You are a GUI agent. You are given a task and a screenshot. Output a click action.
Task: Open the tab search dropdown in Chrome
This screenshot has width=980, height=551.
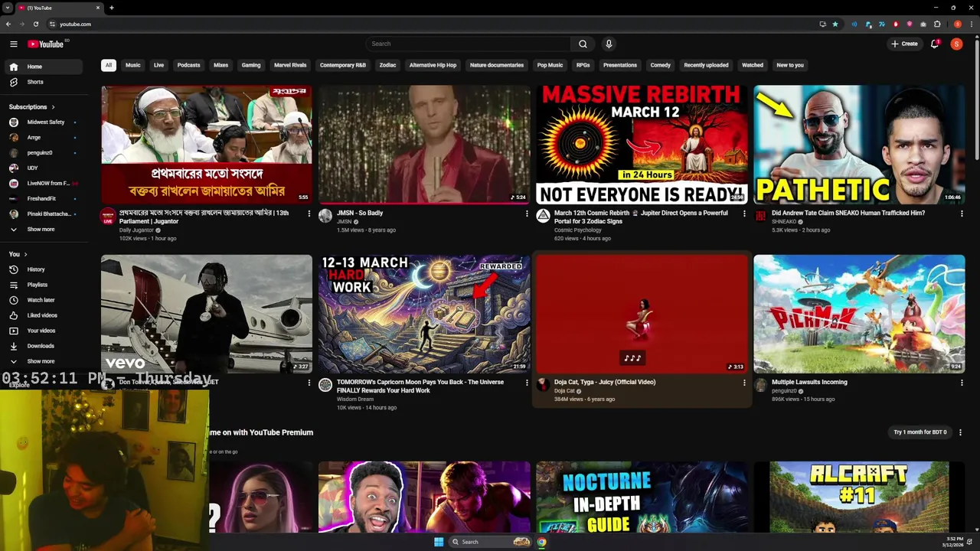pyautogui.click(x=7, y=8)
